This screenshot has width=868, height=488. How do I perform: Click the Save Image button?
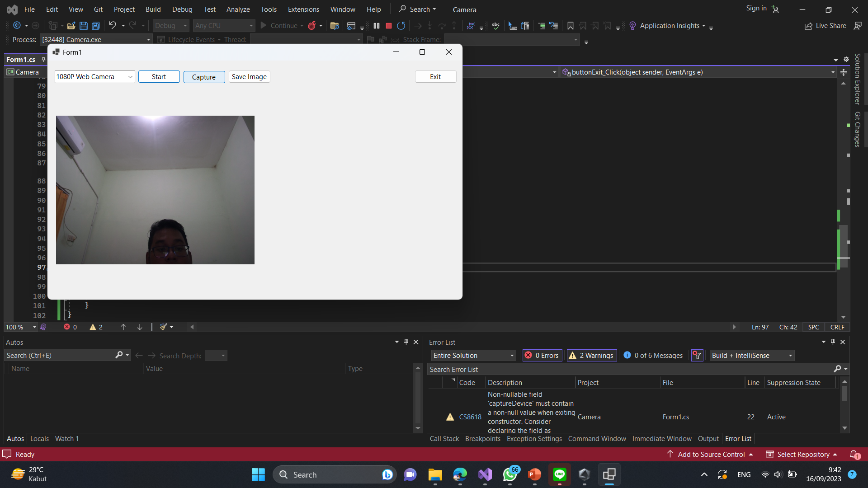[249, 77]
